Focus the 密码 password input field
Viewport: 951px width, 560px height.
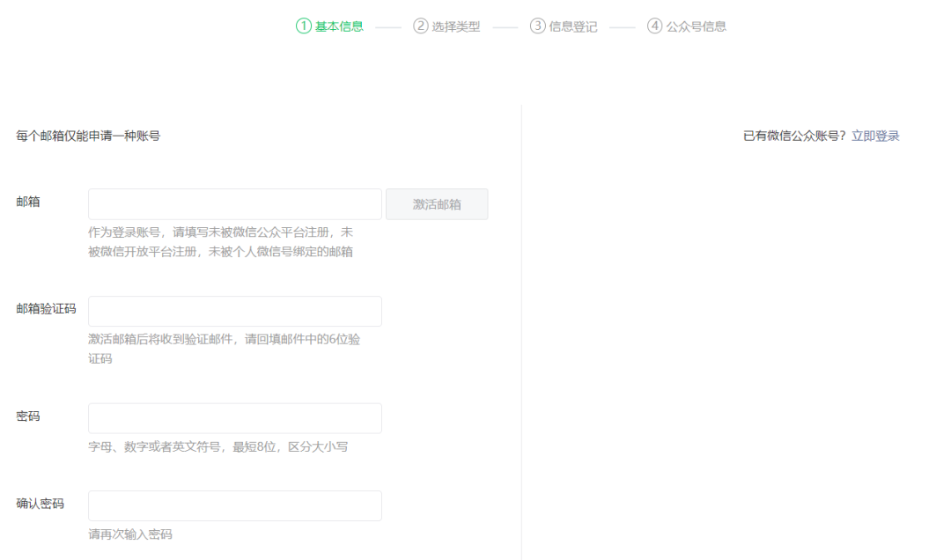pos(235,418)
